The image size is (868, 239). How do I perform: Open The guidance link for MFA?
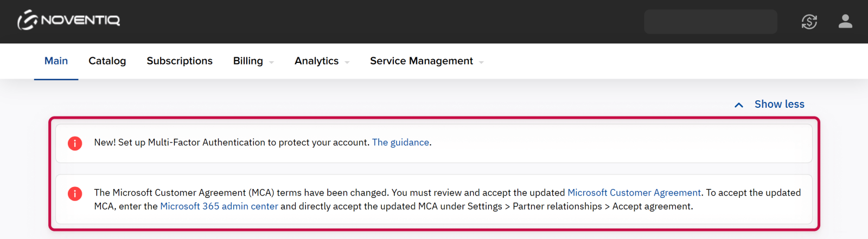click(x=400, y=143)
